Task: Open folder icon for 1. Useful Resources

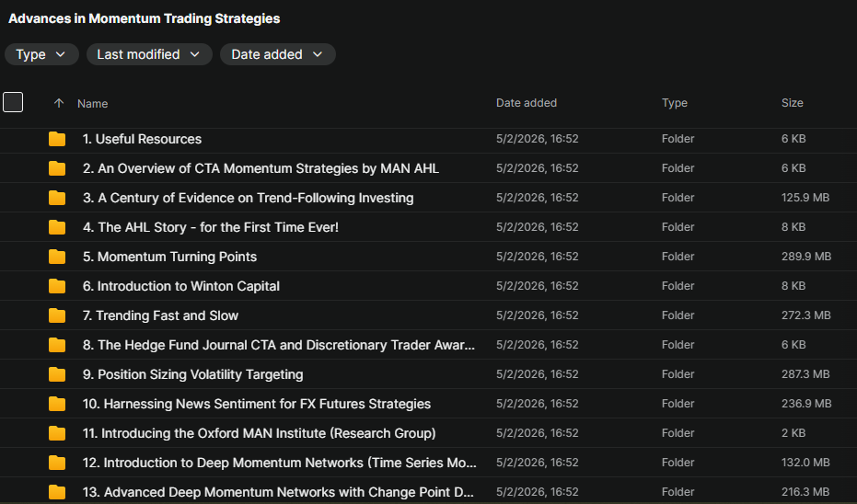Action: [x=57, y=139]
